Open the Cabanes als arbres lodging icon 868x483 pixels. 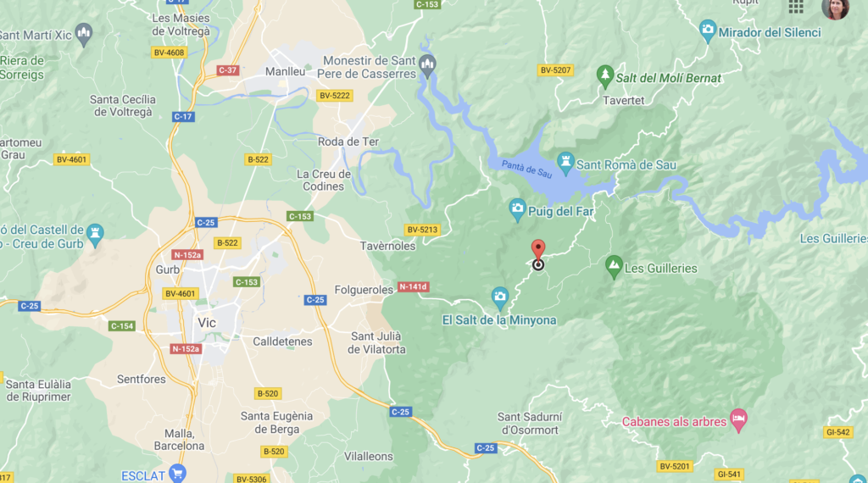click(x=738, y=420)
